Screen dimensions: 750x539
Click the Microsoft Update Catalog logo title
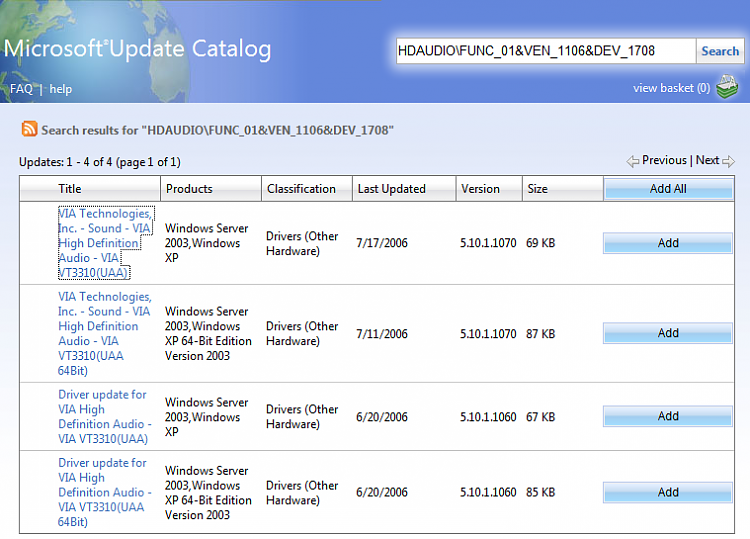tap(137, 49)
